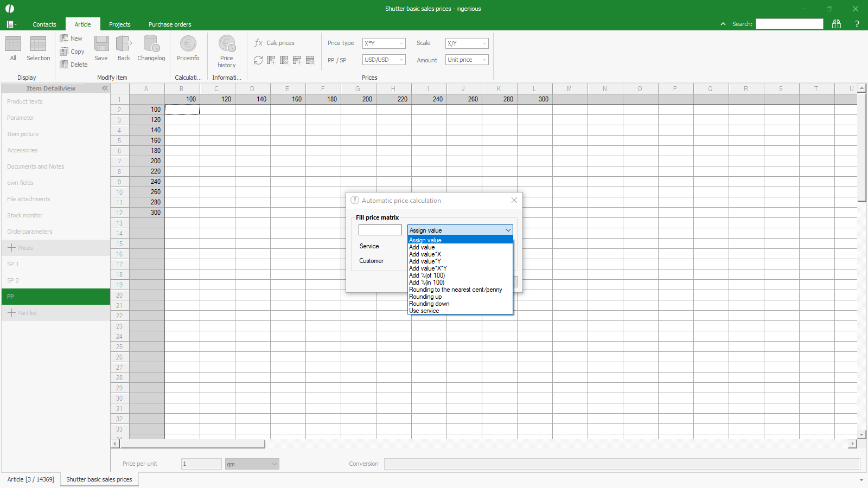Switch to the Purchase orders tab
Image resolution: width=868 pixels, height=488 pixels.
170,24
